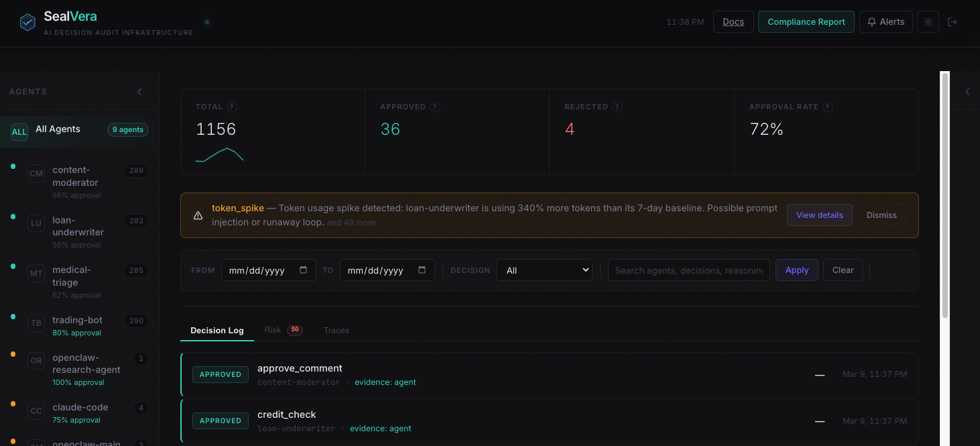Click the warning triangle in the token_spike banner
This screenshot has width=980, height=446.
[x=198, y=215]
